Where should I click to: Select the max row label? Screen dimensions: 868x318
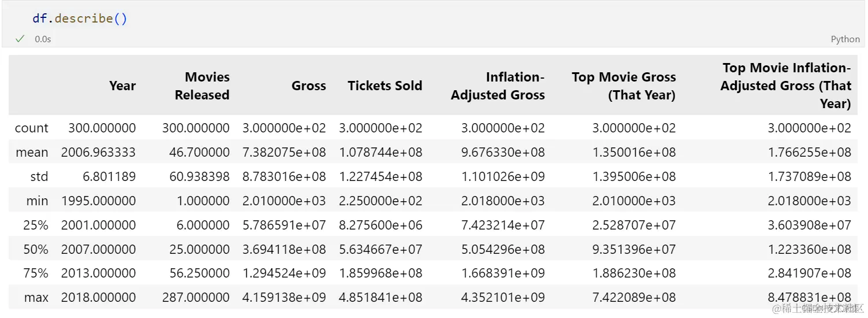[x=36, y=297]
